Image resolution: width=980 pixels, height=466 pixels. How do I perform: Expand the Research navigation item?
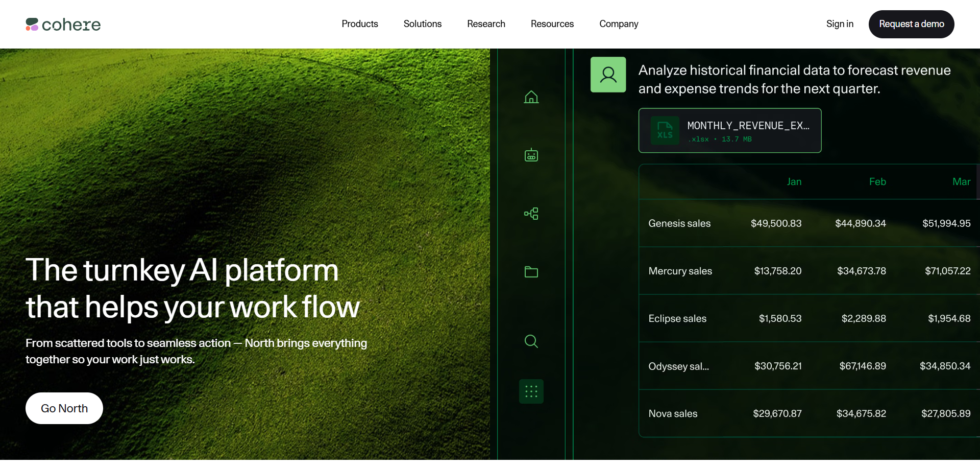486,24
